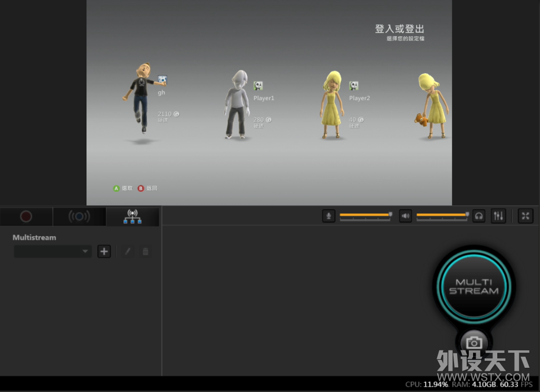540x392 pixels.
Task: Click the 280 gamerscore under Player1
Action: 263,120
